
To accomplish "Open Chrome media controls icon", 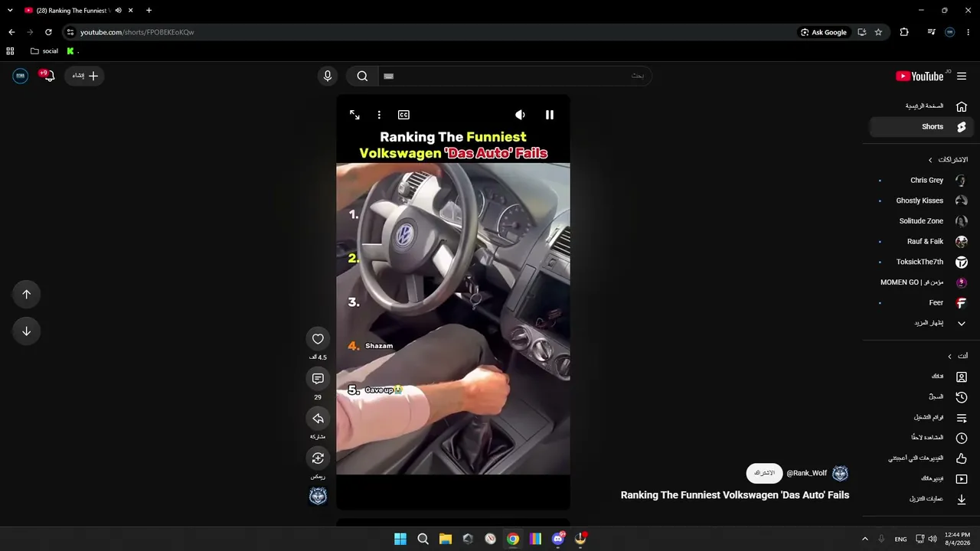I will [931, 32].
